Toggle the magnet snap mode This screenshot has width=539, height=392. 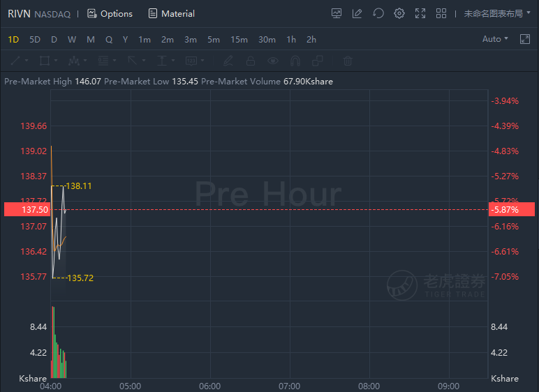point(295,61)
